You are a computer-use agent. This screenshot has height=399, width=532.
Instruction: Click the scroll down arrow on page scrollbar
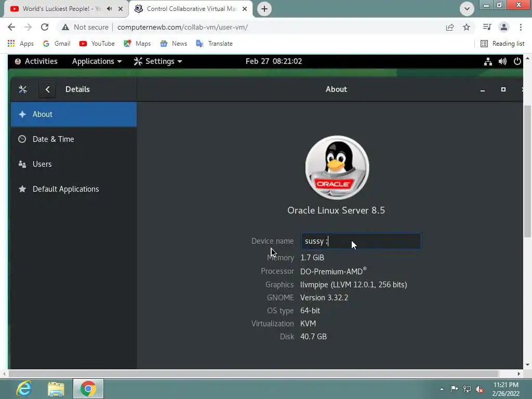(527, 365)
